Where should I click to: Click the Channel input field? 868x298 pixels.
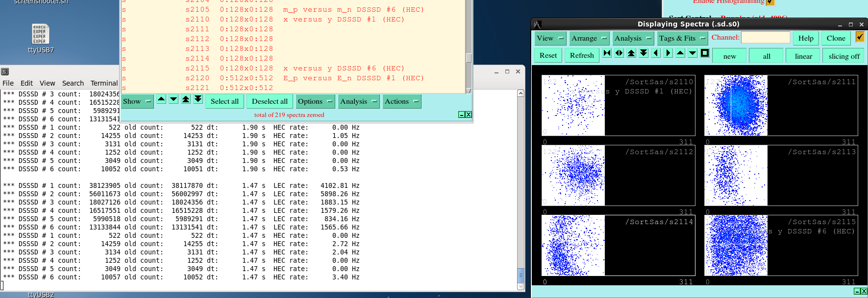(765, 38)
